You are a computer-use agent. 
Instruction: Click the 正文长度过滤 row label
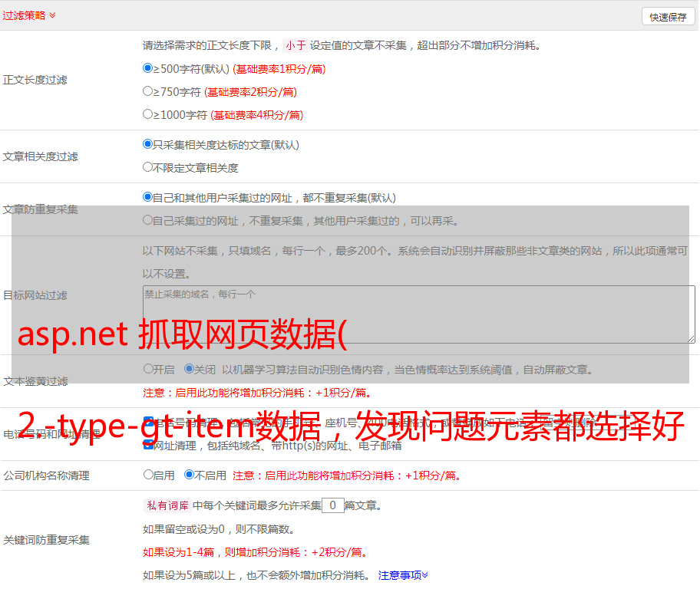coord(35,80)
